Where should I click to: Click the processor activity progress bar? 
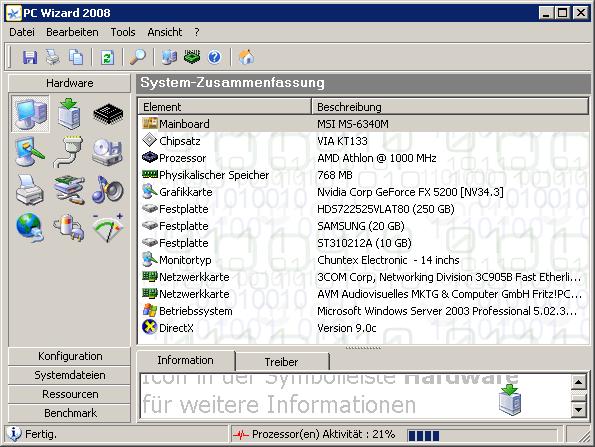pos(482,435)
